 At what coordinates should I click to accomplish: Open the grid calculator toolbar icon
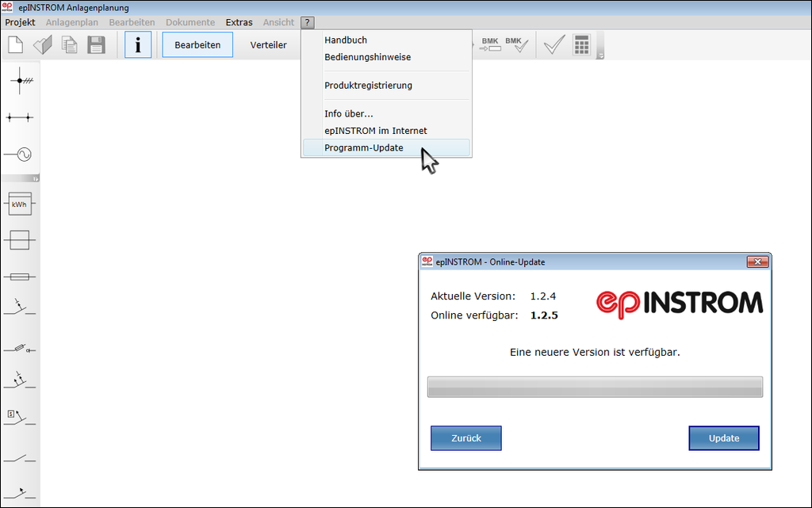click(x=581, y=45)
